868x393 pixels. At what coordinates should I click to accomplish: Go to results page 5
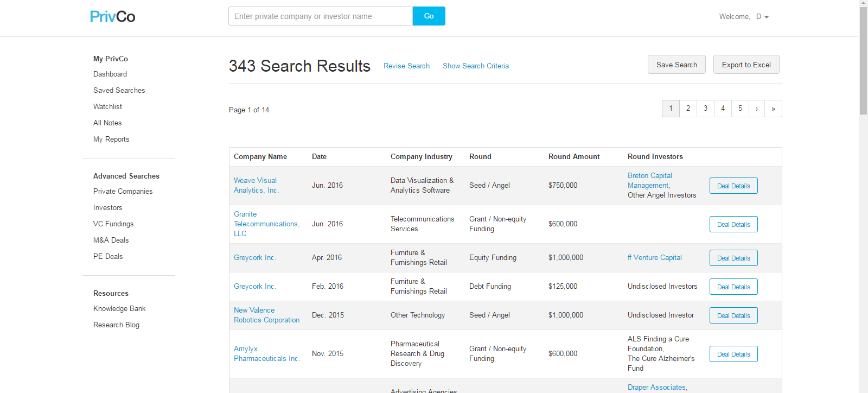point(740,109)
